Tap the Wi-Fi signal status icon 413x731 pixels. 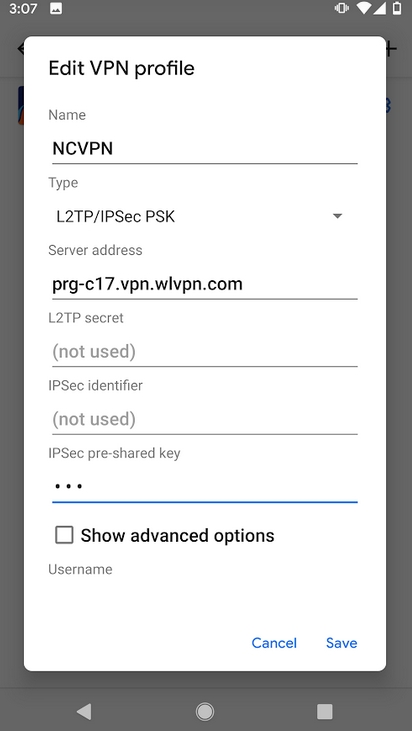pos(363,8)
